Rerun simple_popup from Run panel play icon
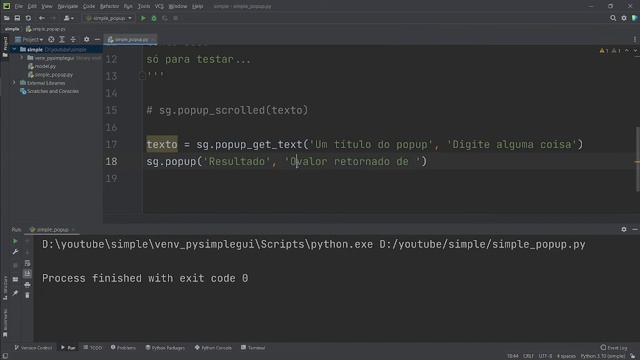This screenshot has height=360, width=640. 15,242
